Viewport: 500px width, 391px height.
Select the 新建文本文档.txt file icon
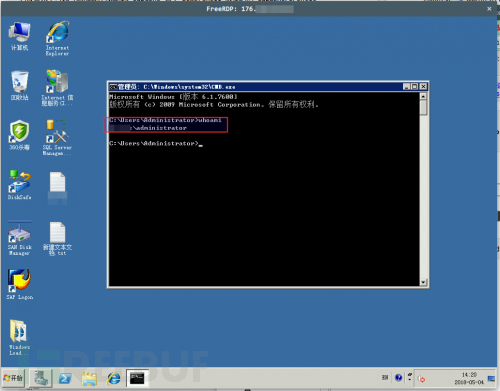click(x=57, y=239)
